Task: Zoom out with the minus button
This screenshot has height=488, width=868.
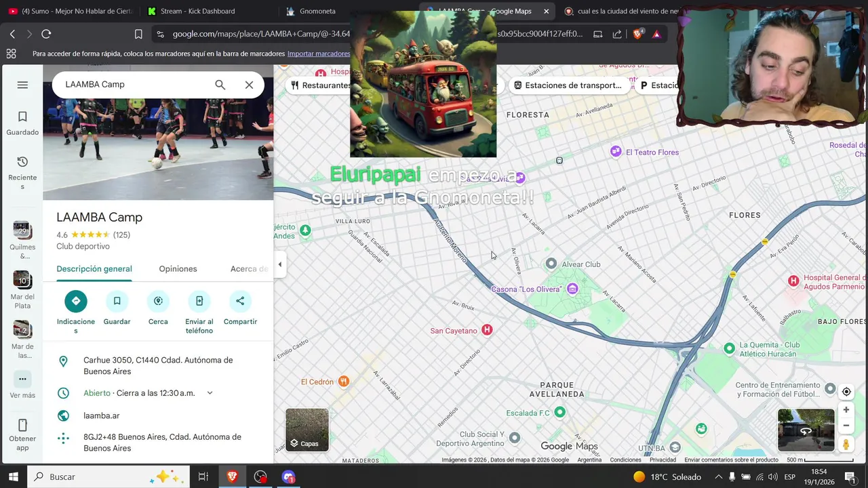Action: 846,426
